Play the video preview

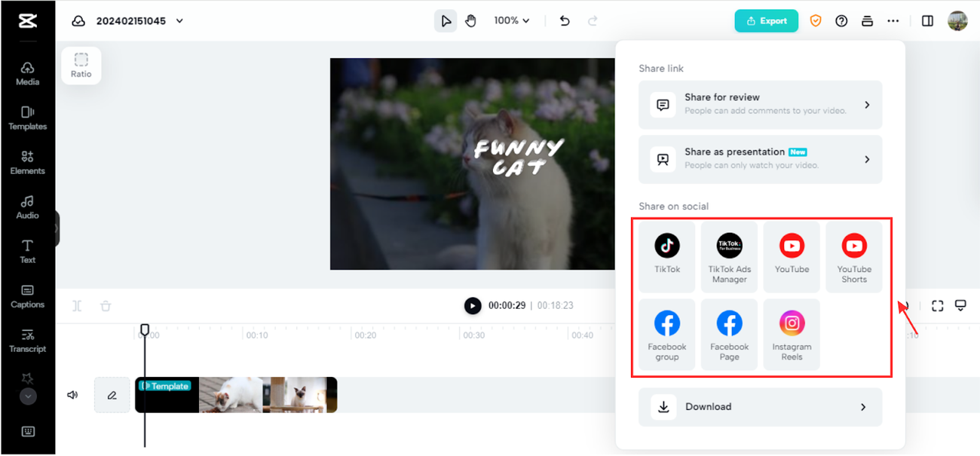[x=472, y=306]
